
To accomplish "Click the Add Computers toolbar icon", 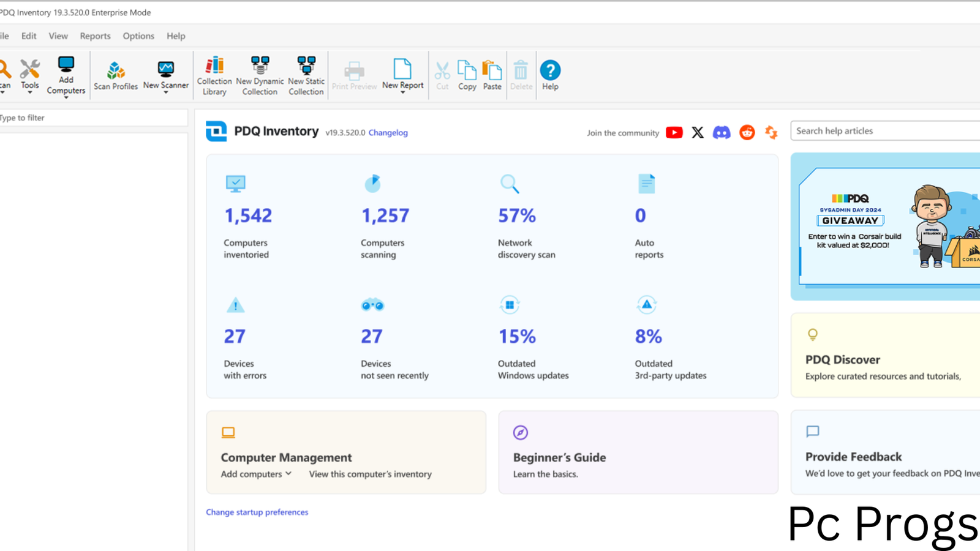I will coord(66,65).
